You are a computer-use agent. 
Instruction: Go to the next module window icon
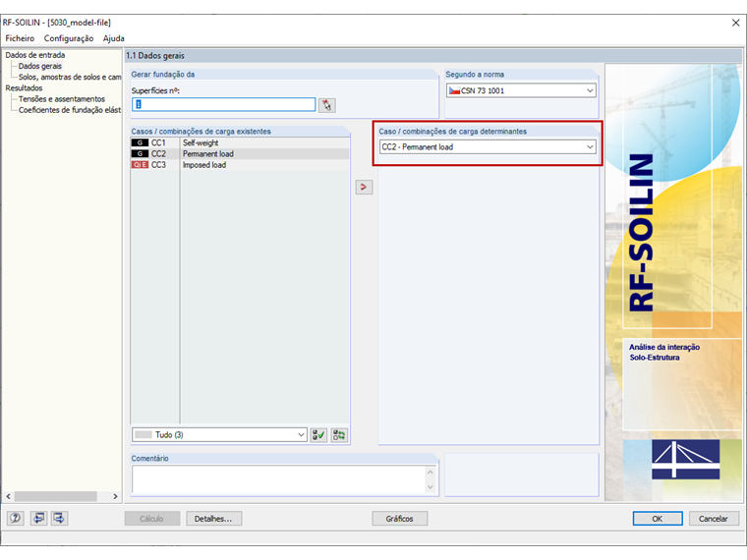(59, 518)
